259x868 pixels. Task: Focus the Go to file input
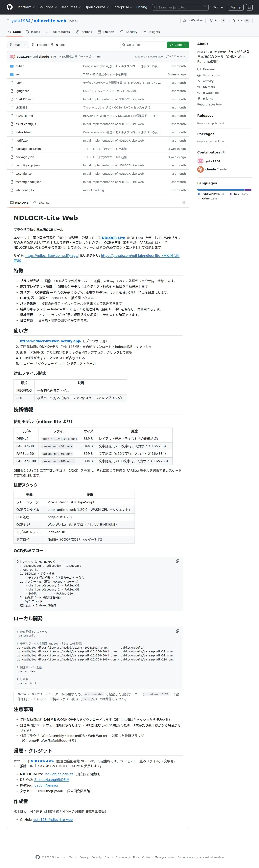click(x=143, y=45)
